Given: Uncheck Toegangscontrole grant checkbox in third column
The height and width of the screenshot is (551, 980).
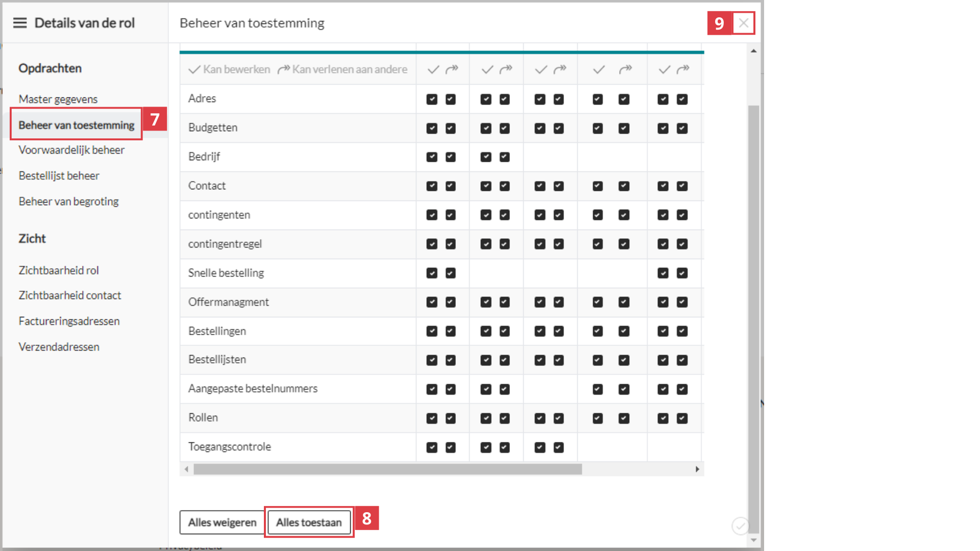Looking at the screenshot, I should (x=558, y=447).
